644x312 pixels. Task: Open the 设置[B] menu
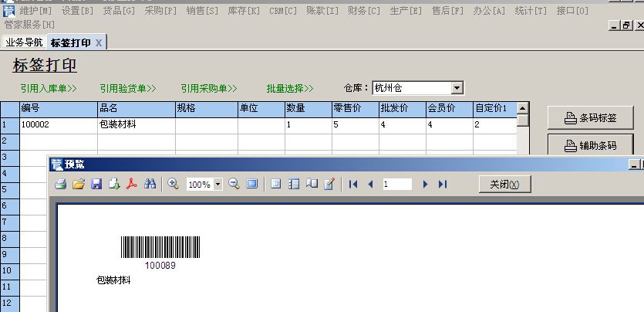click(x=77, y=11)
